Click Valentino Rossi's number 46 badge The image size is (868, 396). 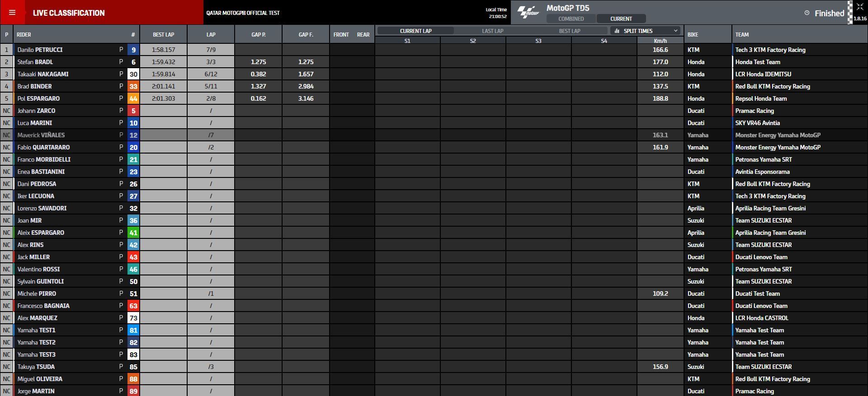coord(133,270)
